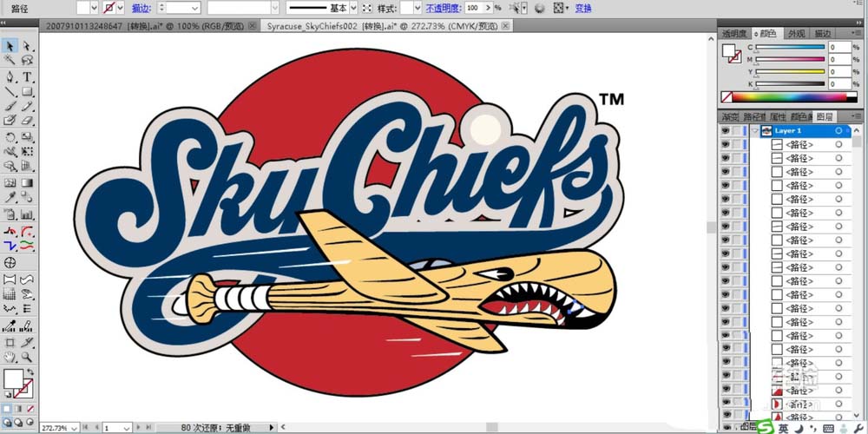Viewport: 868px width, 434px height.
Task: Select the Blend tool
Action: coord(27,197)
